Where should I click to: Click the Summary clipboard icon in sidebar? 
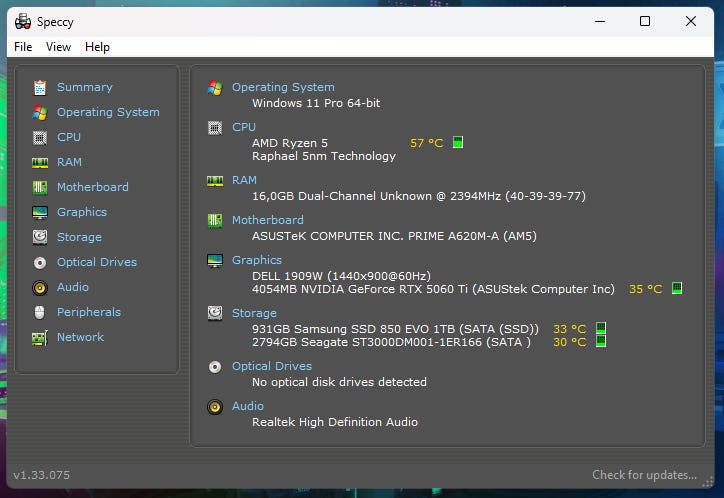point(40,87)
